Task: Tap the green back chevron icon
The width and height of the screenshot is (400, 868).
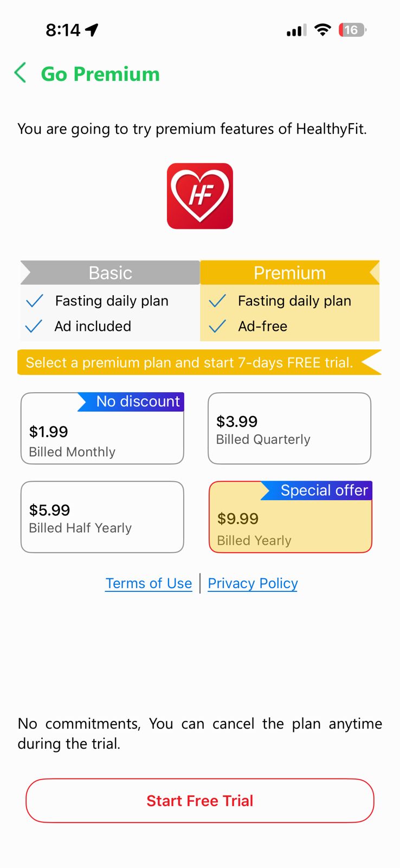Action: [21, 73]
